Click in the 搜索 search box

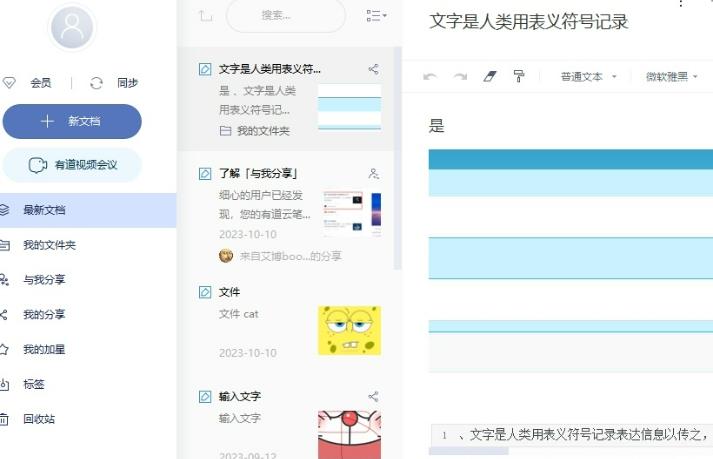[x=285, y=15]
